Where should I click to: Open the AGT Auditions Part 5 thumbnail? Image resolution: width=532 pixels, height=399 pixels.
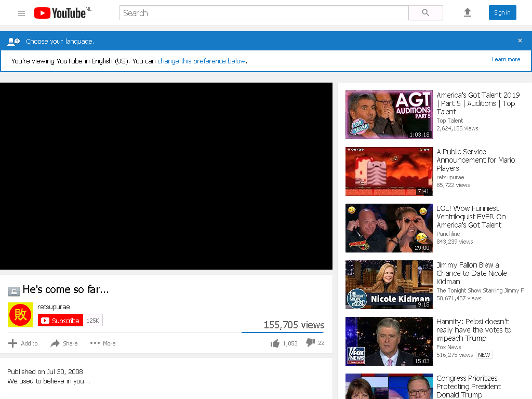tap(389, 115)
